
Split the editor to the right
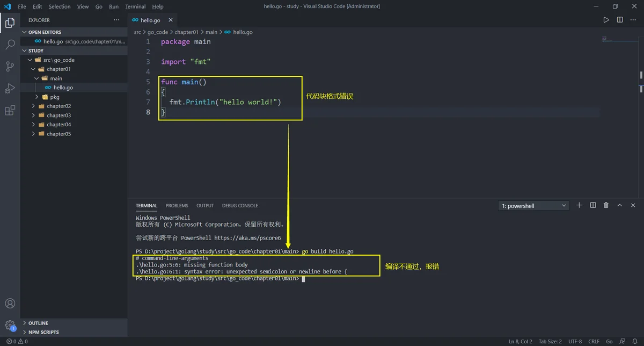pyautogui.click(x=620, y=20)
